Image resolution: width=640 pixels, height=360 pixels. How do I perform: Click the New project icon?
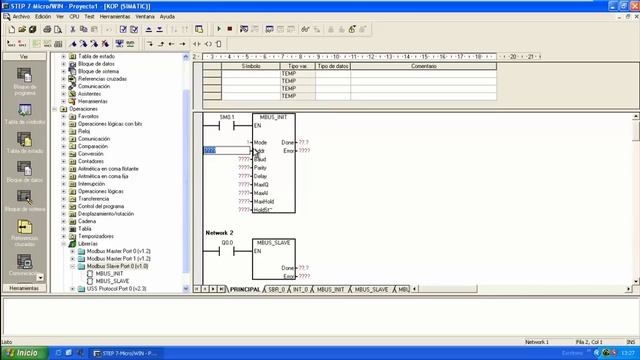click(x=11, y=29)
